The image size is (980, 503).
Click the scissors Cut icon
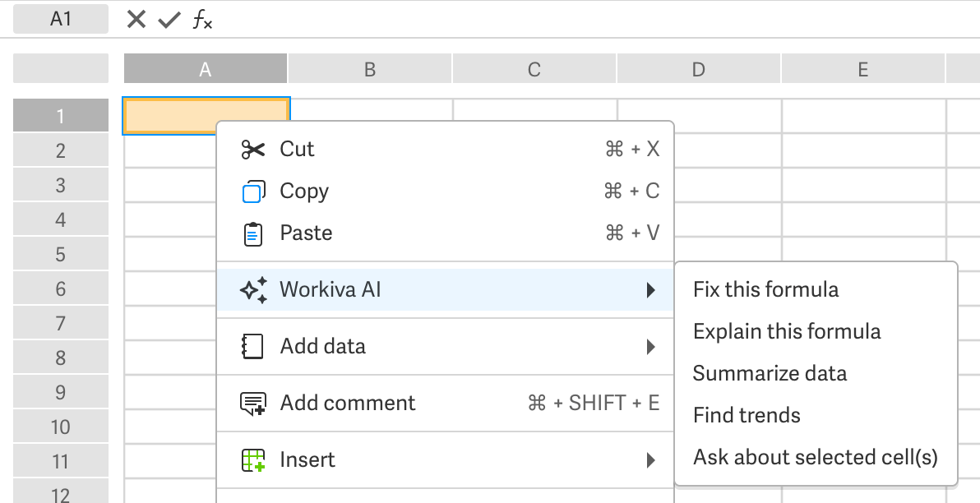253,150
